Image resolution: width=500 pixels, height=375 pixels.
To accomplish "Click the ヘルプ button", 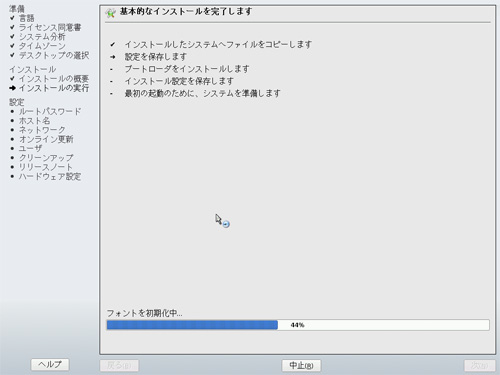I will 50,364.
